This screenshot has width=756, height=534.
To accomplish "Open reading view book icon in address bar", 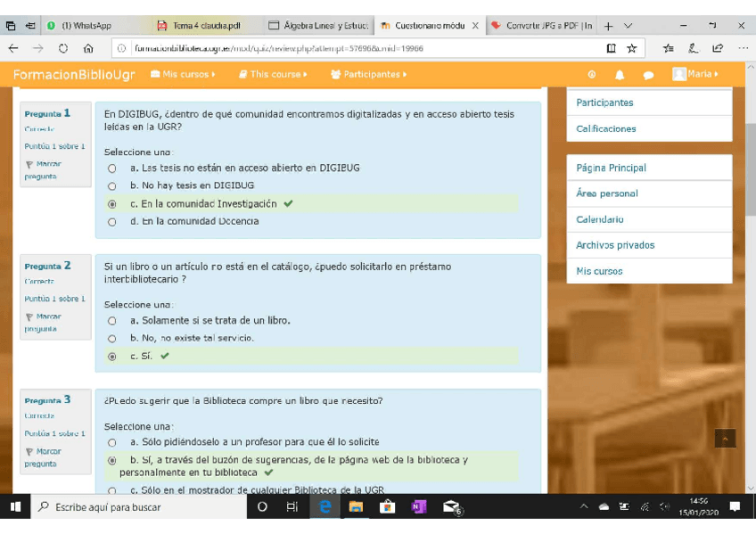I will 611,49.
